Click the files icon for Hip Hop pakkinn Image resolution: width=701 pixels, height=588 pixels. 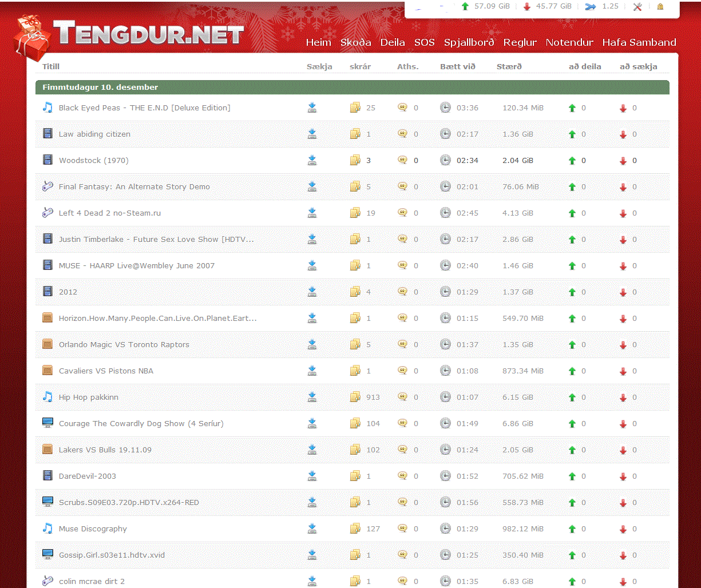click(355, 397)
